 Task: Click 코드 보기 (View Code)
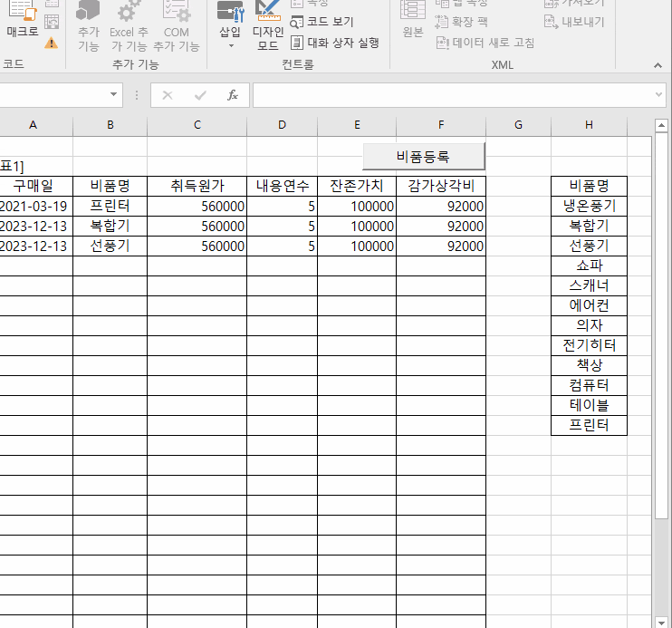click(322, 22)
